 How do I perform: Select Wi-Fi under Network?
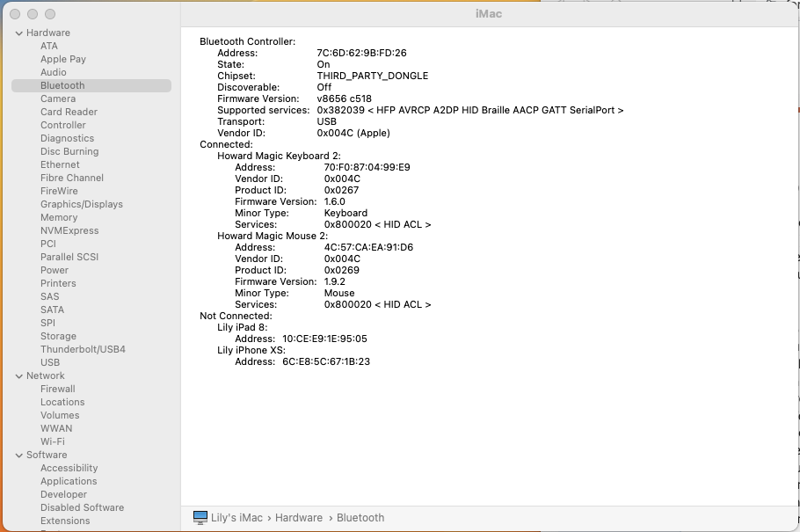click(53, 441)
